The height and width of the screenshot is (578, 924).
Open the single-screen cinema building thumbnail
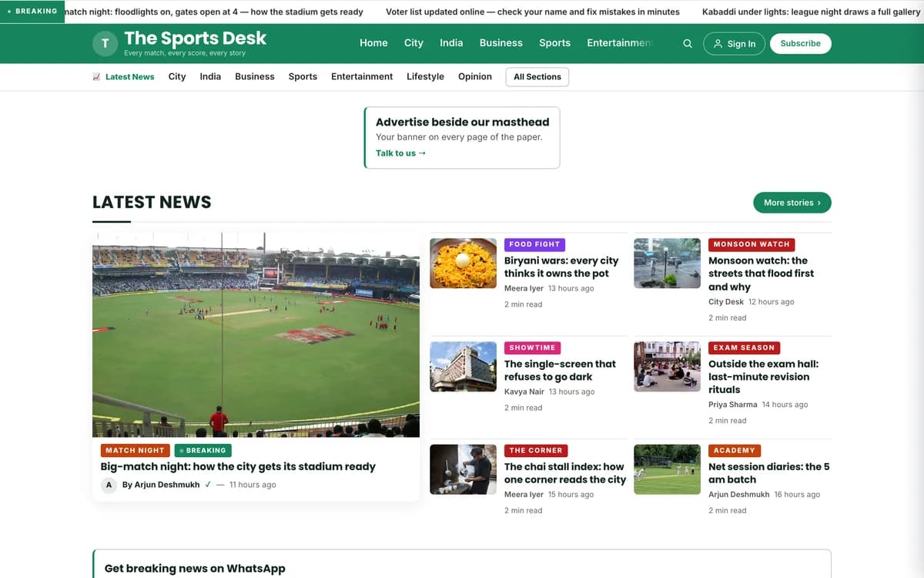(463, 366)
